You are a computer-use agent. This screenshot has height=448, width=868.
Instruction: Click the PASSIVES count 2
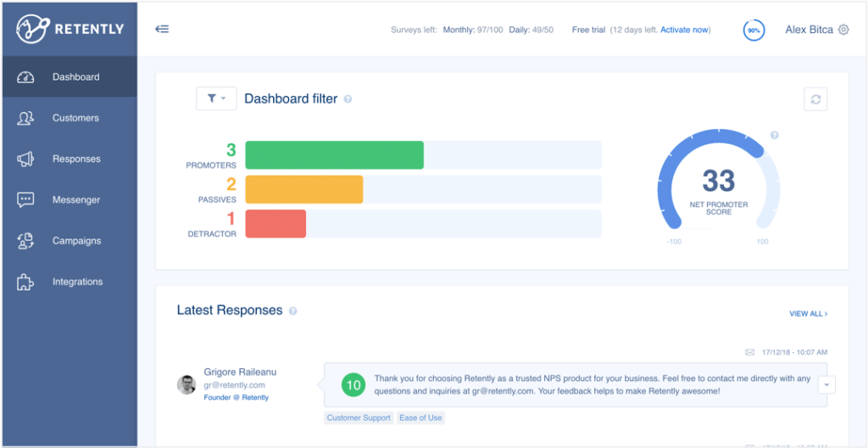(231, 185)
